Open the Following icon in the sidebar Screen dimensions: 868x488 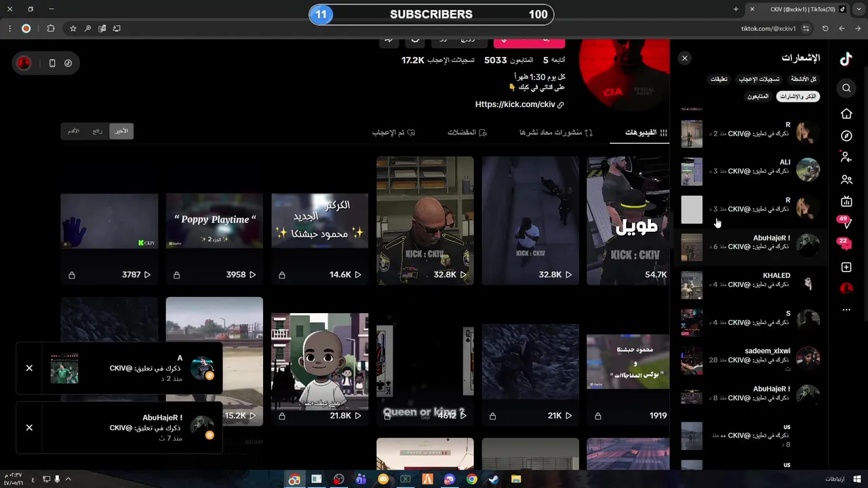(846, 157)
